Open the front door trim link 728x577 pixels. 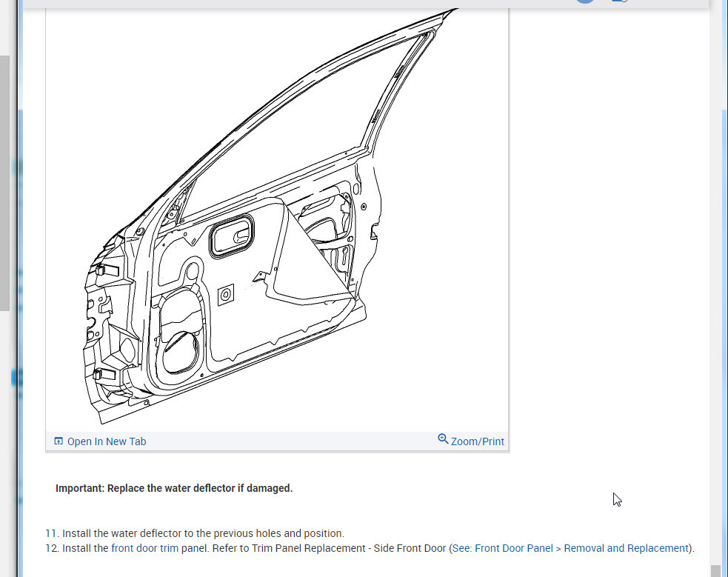[145, 548]
